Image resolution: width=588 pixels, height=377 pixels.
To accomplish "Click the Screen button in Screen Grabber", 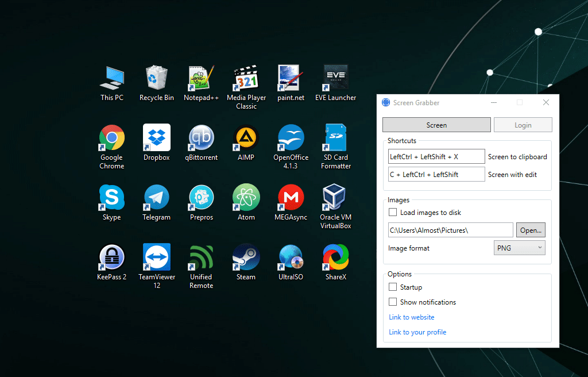I will coord(436,125).
